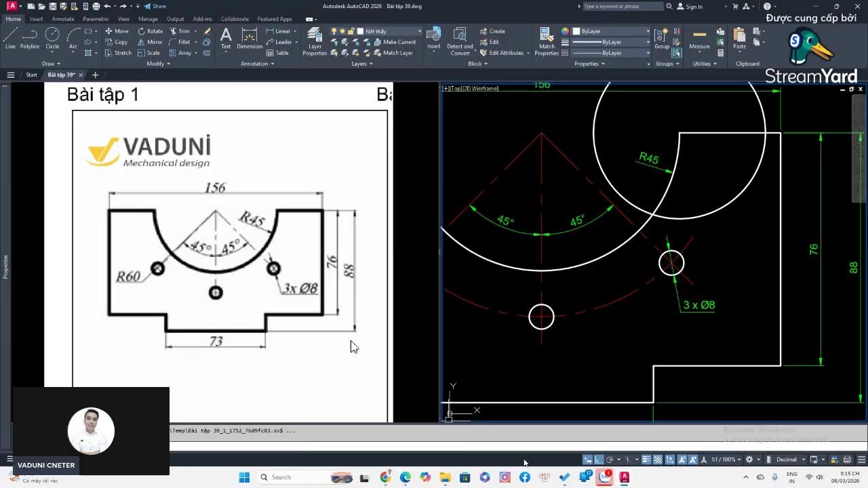The width and height of the screenshot is (868, 488).
Task: Click the Save icon in quick access toolbar
Action: 53,6
